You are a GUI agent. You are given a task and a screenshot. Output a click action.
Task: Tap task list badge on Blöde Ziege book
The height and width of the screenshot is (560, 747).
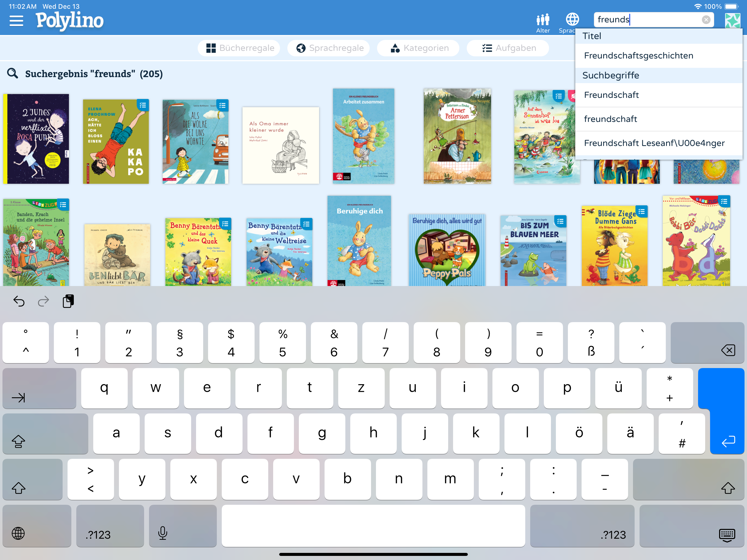[x=642, y=211]
